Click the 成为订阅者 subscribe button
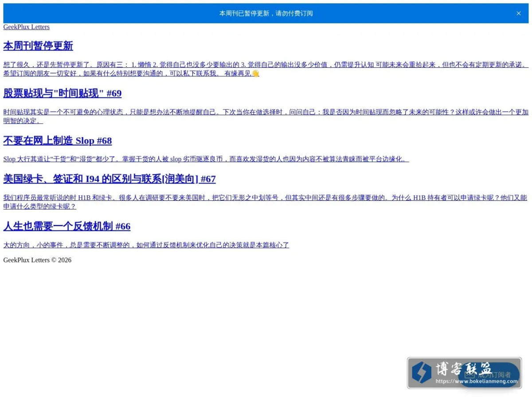The width and height of the screenshot is (532, 399). (488, 375)
